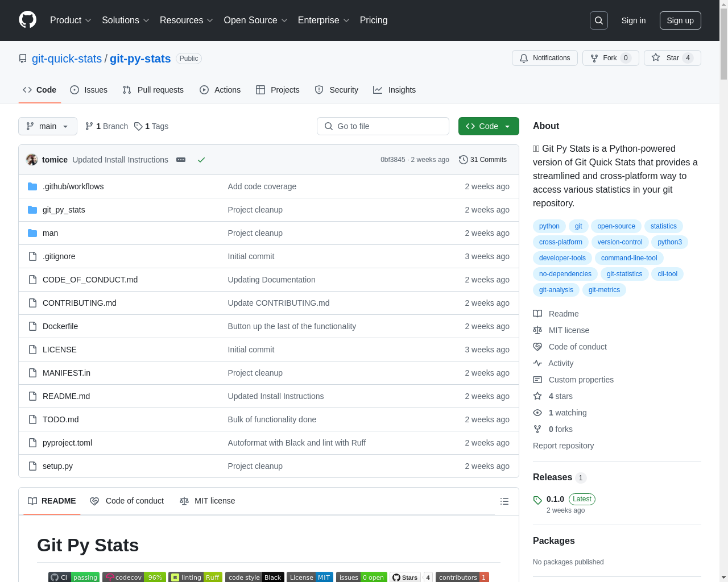
Task: Open the Dockerfile file icon
Action: (32, 326)
